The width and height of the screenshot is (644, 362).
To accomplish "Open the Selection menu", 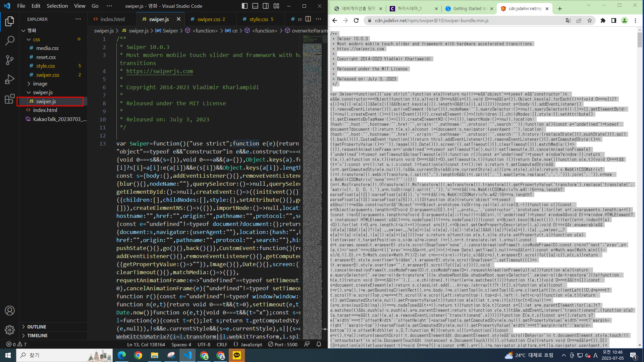I will (x=57, y=6).
